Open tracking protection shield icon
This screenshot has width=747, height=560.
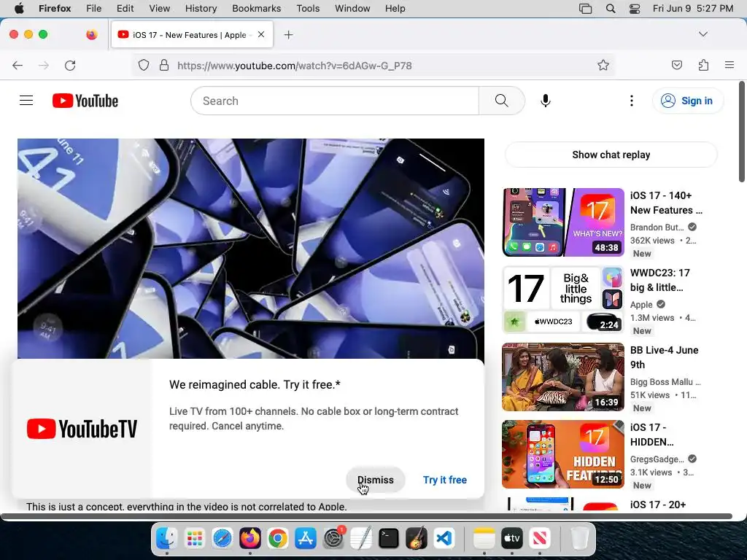(144, 65)
